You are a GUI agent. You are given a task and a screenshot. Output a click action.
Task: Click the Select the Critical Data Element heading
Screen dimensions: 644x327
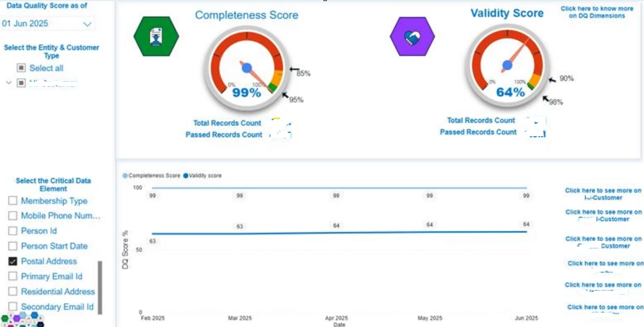click(53, 185)
